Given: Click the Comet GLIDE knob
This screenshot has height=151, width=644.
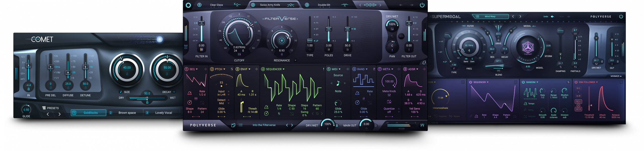Looking at the screenshot, I should click(26, 110).
